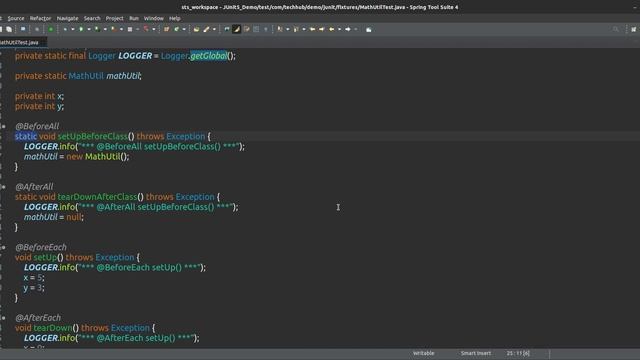Jump to Last Edit Location icon
The height and width of the screenshot is (360, 640).
pos(313,29)
